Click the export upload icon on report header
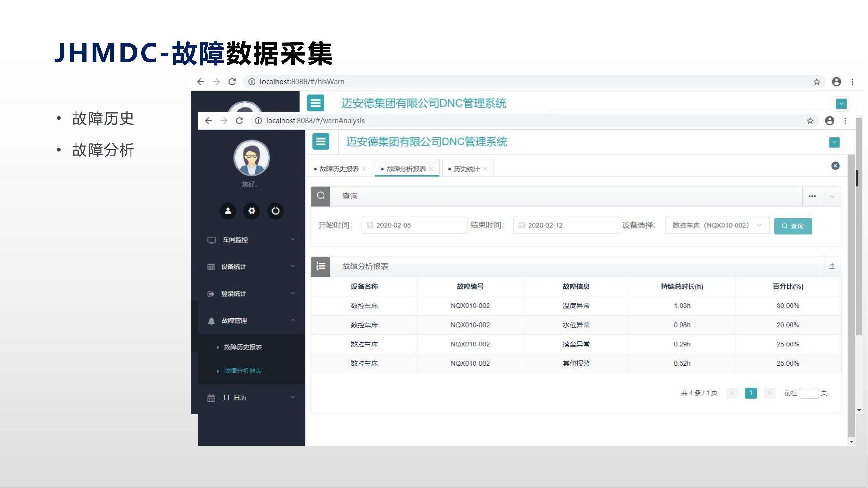868x488 pixels. point(832,266)
